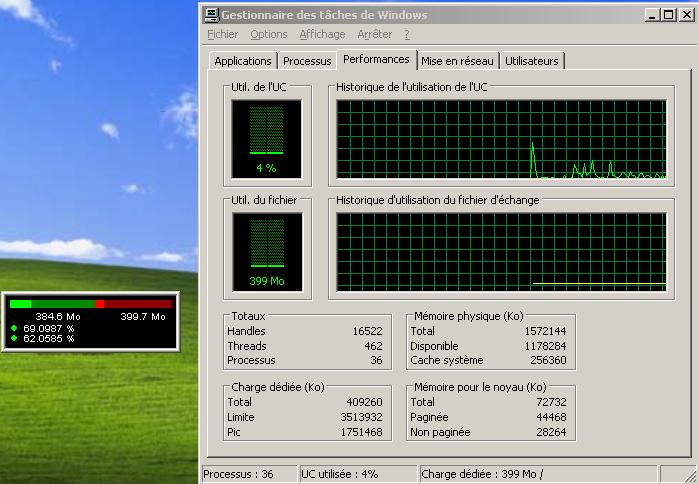Click the page file usage history graph
This screenshot has height=484, width=699.
coord(501,252)
